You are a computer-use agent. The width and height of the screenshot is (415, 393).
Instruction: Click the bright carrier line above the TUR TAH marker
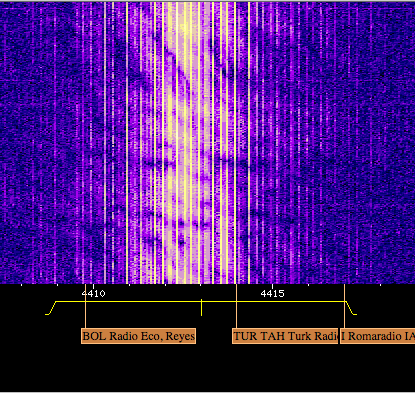tap(236, 143)
